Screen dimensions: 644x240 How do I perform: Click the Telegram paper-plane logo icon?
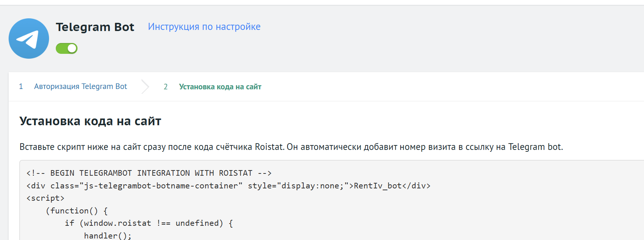pyautogui.click(x=29, y=39)
